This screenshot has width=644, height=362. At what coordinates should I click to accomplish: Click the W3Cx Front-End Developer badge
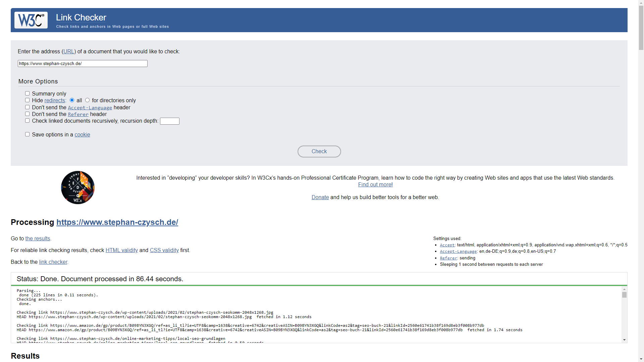coord(78,188)
